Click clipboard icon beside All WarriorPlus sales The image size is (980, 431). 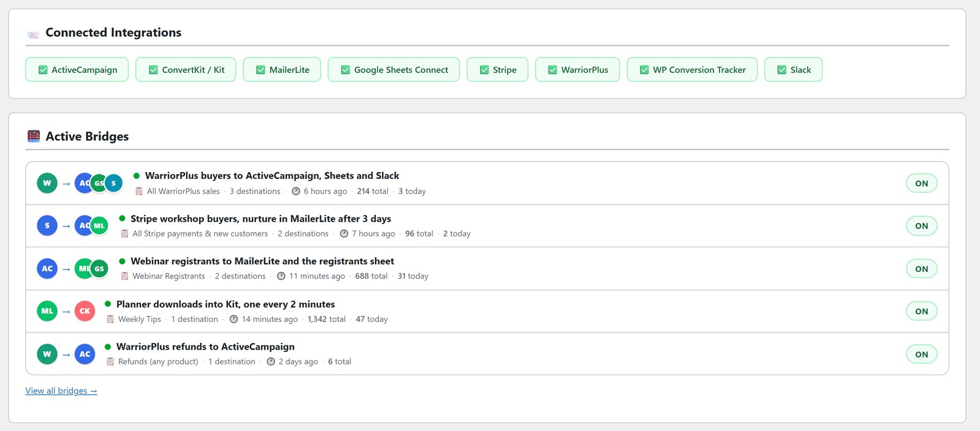pyautogui.click(x=139, y=191)
